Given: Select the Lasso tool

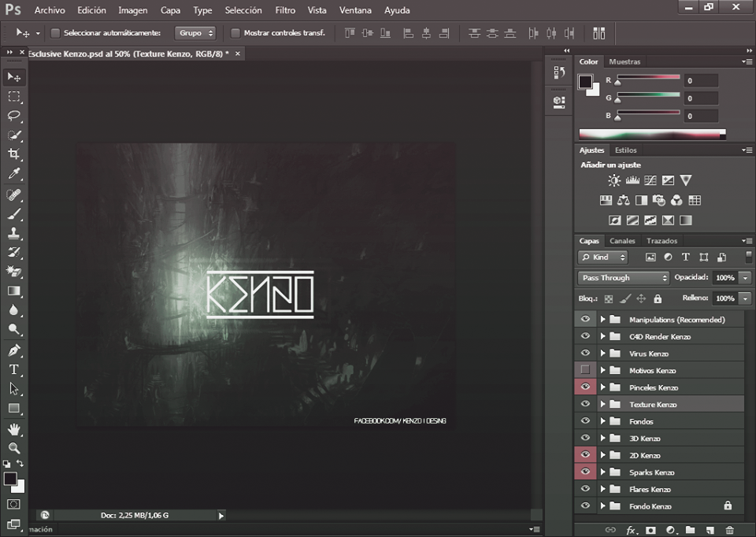Looking at the screenshot, I should click(14, 116).
